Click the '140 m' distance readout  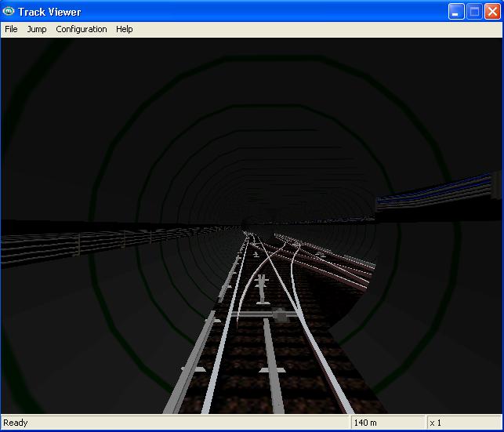point(365,423)
